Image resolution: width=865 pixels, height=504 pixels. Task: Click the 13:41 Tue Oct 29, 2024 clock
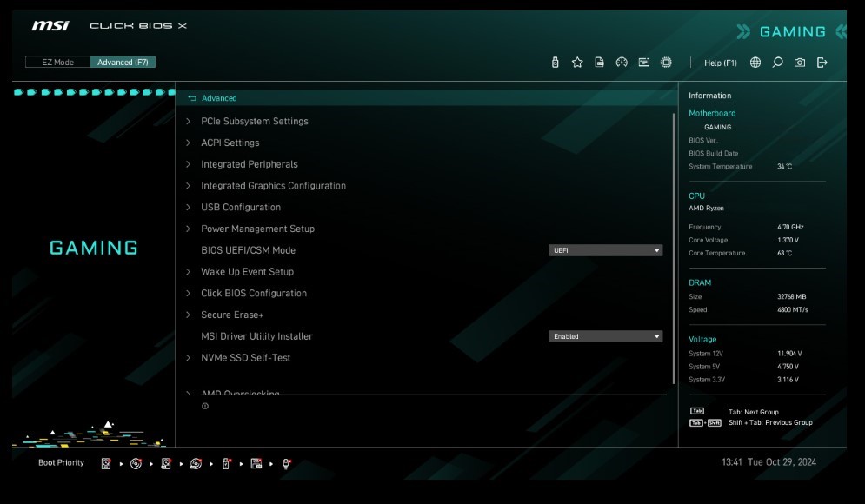tap(769, 462)
